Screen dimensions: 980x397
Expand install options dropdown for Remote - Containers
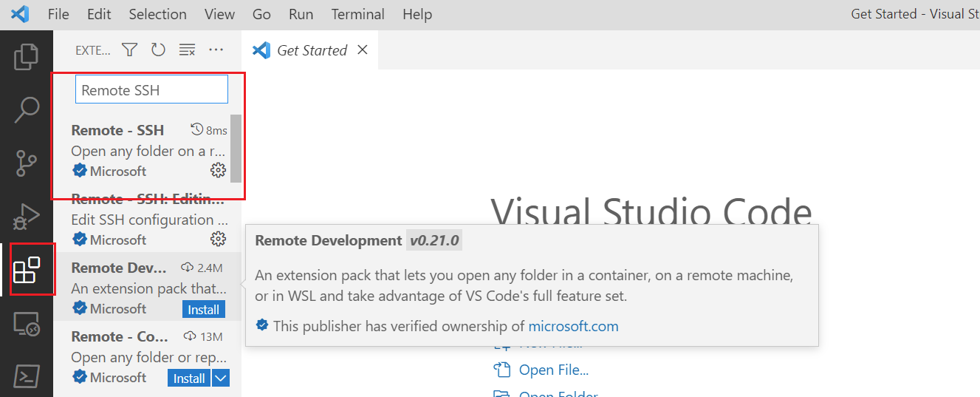[x=221, y=378]
